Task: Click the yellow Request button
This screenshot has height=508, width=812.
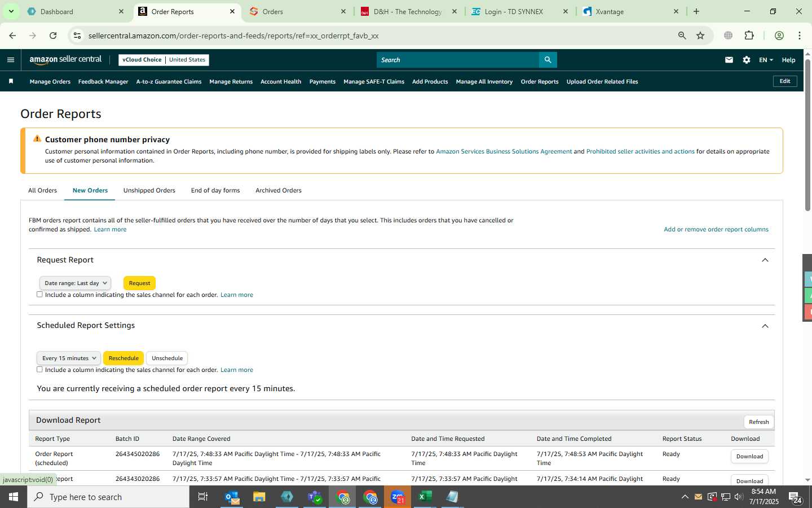Action: [139, 283]
